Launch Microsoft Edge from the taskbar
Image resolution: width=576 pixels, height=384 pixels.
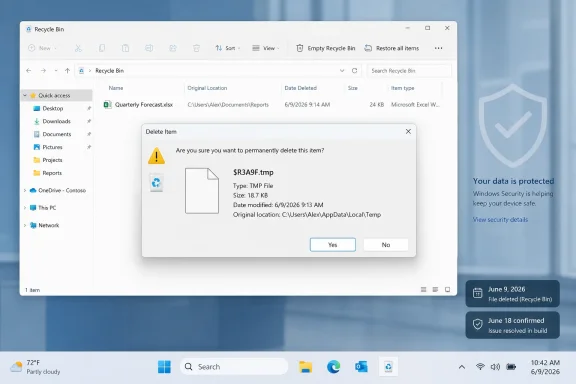click(x=334, y=367)
